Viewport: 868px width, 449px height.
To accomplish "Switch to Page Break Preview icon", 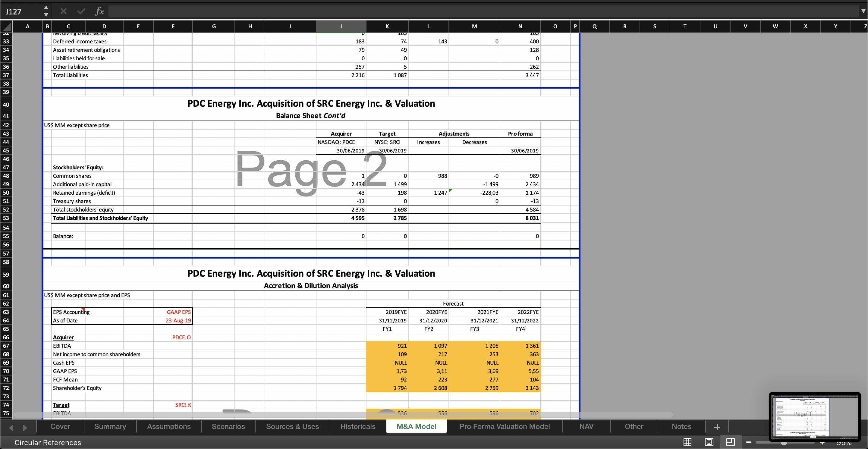I will click(x=731, y=442).
